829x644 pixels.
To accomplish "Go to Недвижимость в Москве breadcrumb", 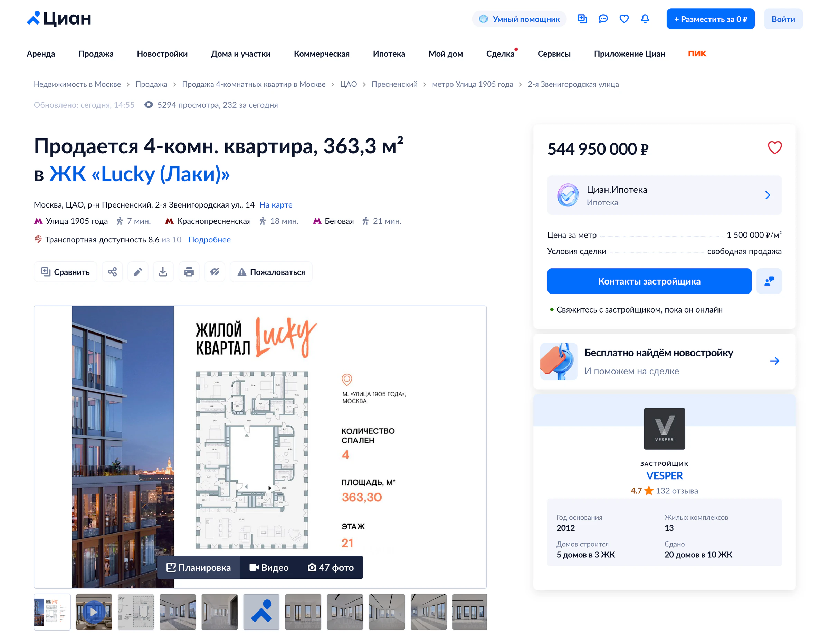I will coord(77,84).
